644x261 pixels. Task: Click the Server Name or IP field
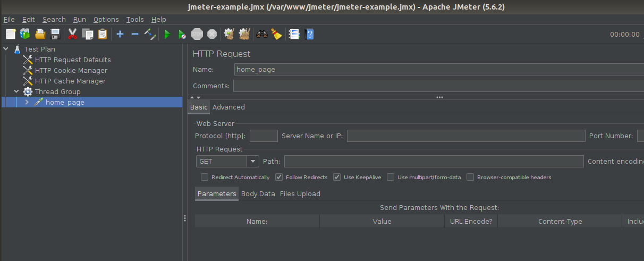(466, 136)
